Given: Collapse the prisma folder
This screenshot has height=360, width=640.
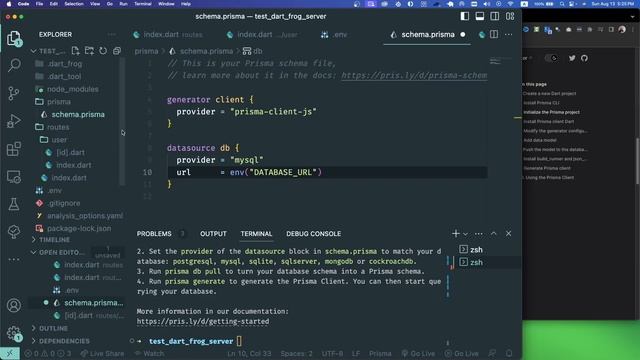Looking at the screenshot, I should coord(58,102).
